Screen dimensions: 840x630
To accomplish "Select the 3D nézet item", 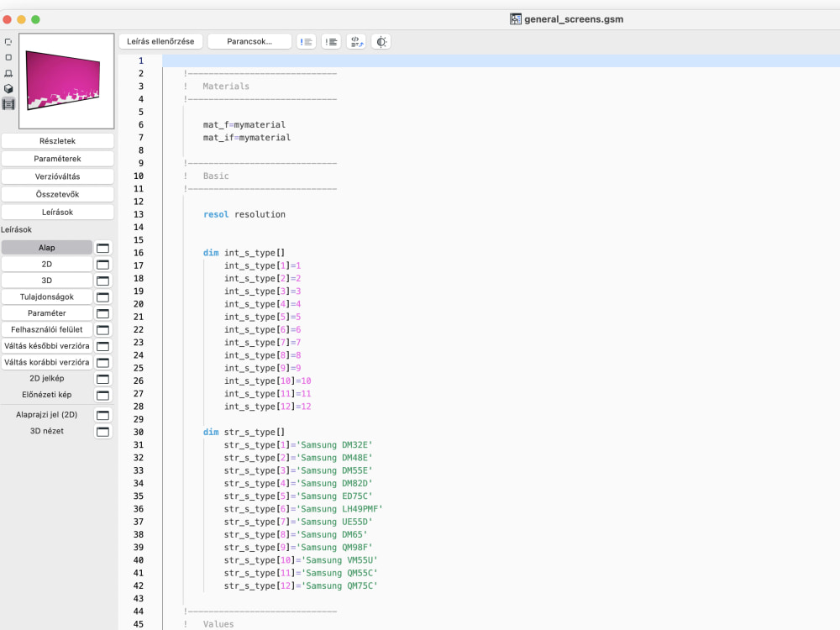I will pyautogui.click(x=46, y=431).
